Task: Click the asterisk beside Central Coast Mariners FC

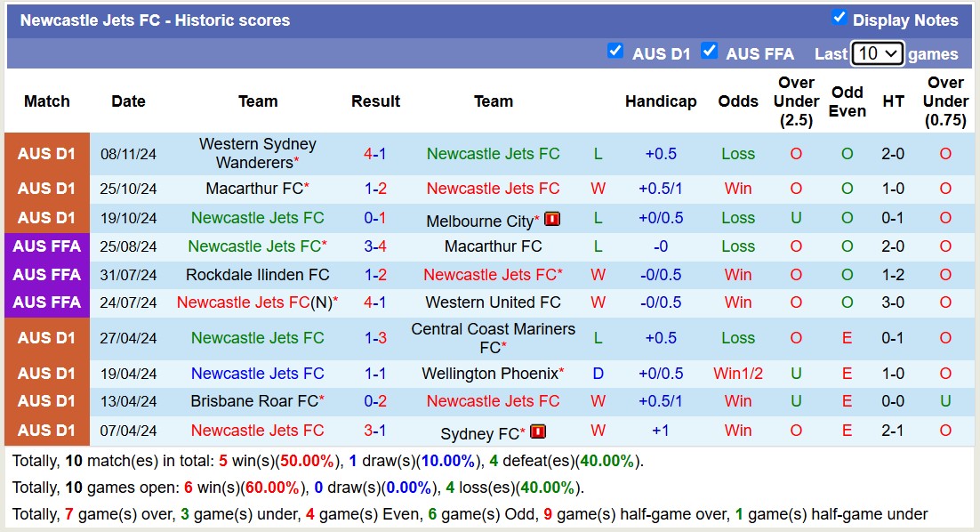Action: [x=504, y=345]
